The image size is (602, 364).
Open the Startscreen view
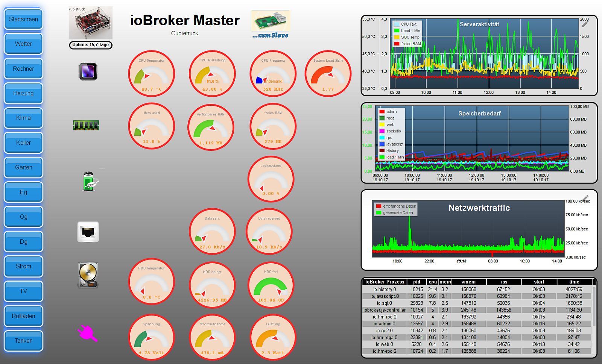tap(23, 19)
